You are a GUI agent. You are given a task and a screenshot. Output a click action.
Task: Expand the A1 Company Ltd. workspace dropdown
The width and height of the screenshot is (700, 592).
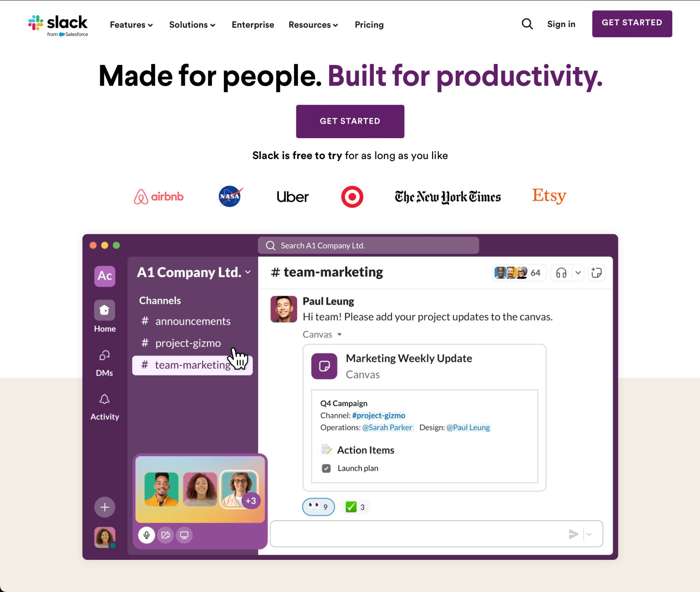pyautogui.click(x=250, y=272)
